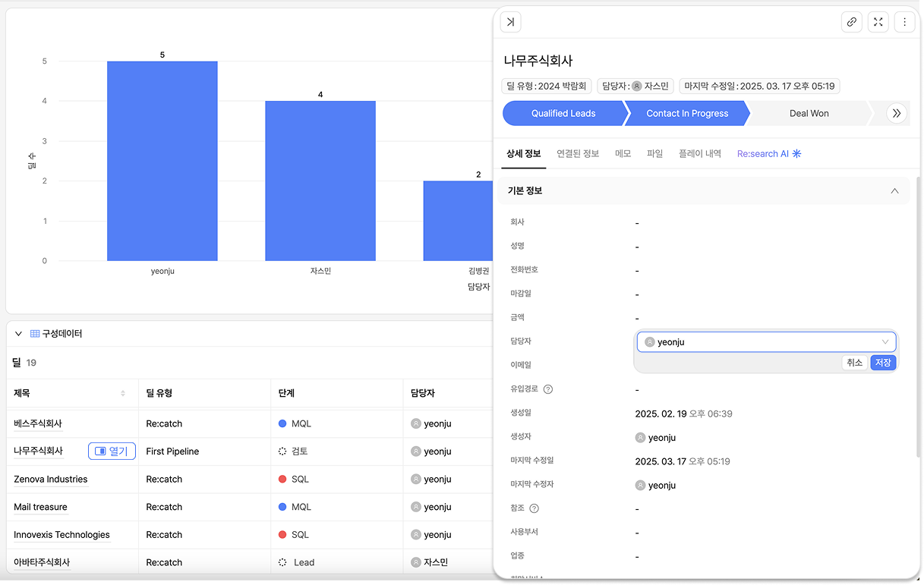Select the Contact In Progress stage
The height and width of the screenshot is (585, 924).
(x=687, y=114)
